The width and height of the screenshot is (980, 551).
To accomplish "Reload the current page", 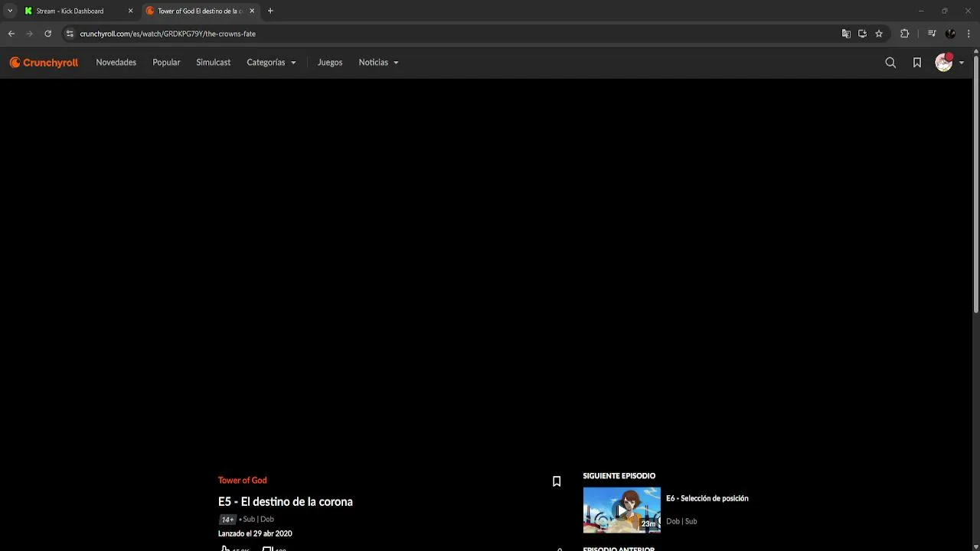I will 47,34.
